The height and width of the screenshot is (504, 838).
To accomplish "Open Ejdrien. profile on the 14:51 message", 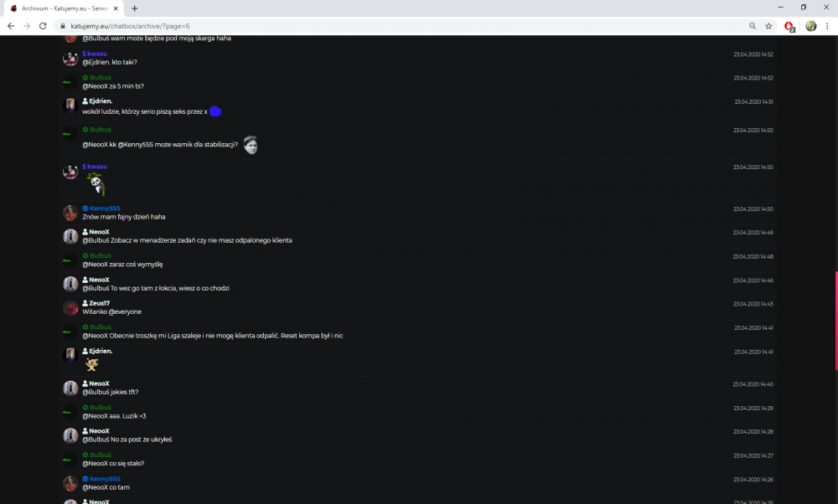I will click(x=101, y=101).
